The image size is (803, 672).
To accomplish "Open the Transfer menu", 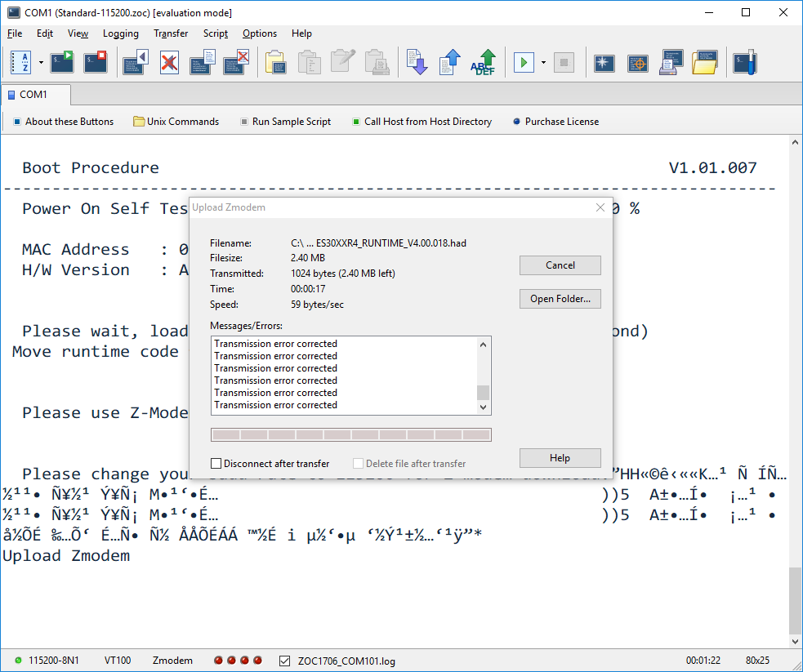I will (171, 33).
